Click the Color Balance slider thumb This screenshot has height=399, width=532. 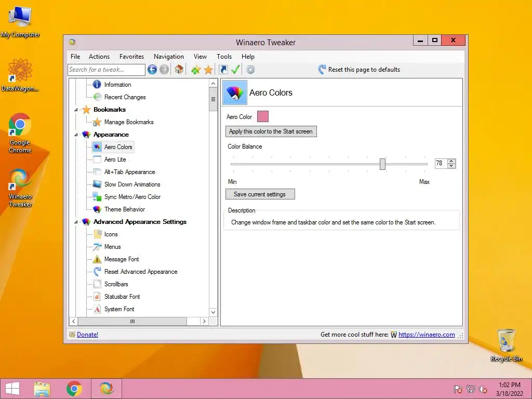pos(383,164)
